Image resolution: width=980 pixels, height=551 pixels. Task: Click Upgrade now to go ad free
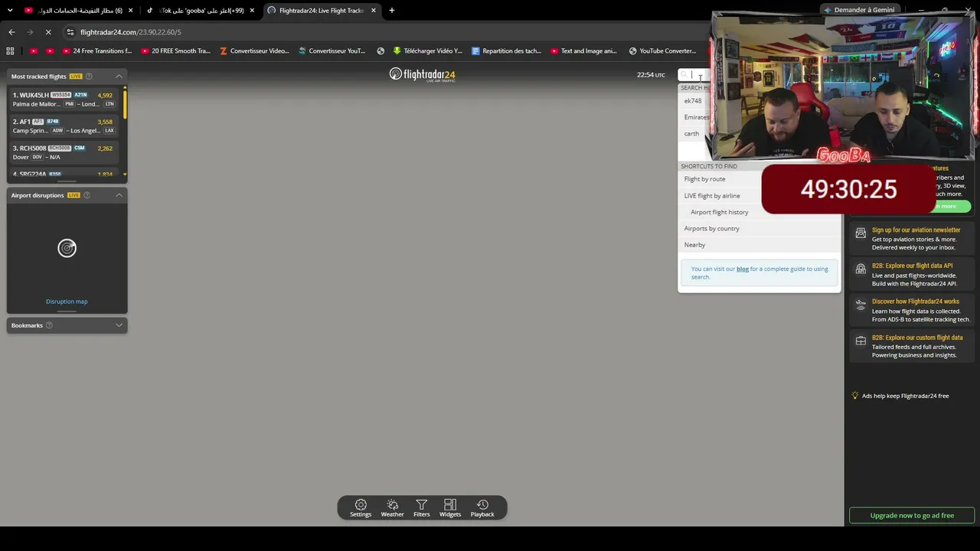pos(912,516)
